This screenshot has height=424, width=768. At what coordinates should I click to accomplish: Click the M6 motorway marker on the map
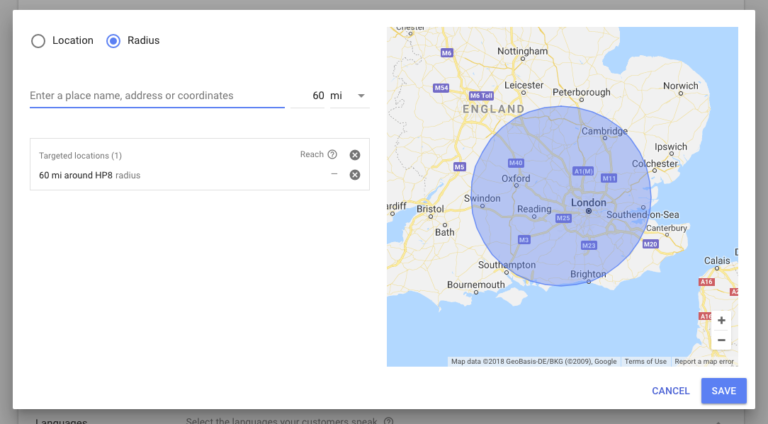click(x=447, y=52)
